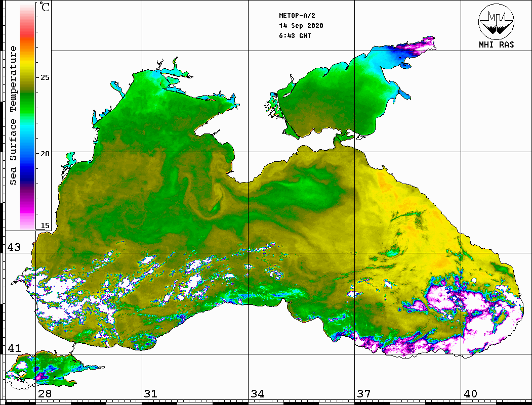Screen dimensions: 532x405
Task: Click the longitude label 31
Action: (151, 393)
